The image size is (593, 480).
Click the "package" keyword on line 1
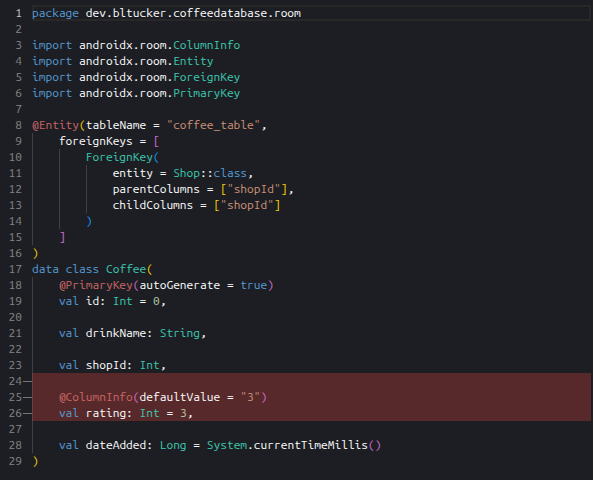[55, 14]
